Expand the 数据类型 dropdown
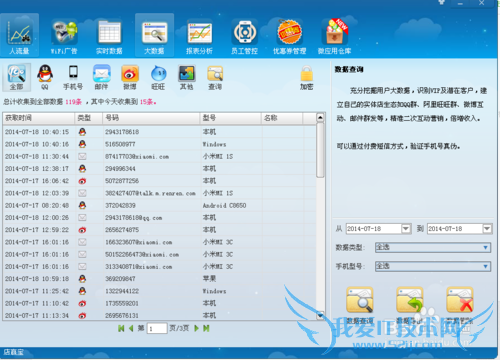500x360 pixels. point(433,247)
